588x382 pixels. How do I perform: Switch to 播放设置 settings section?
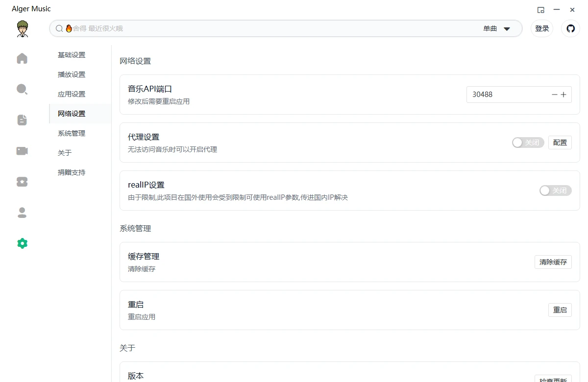point(72,74)
